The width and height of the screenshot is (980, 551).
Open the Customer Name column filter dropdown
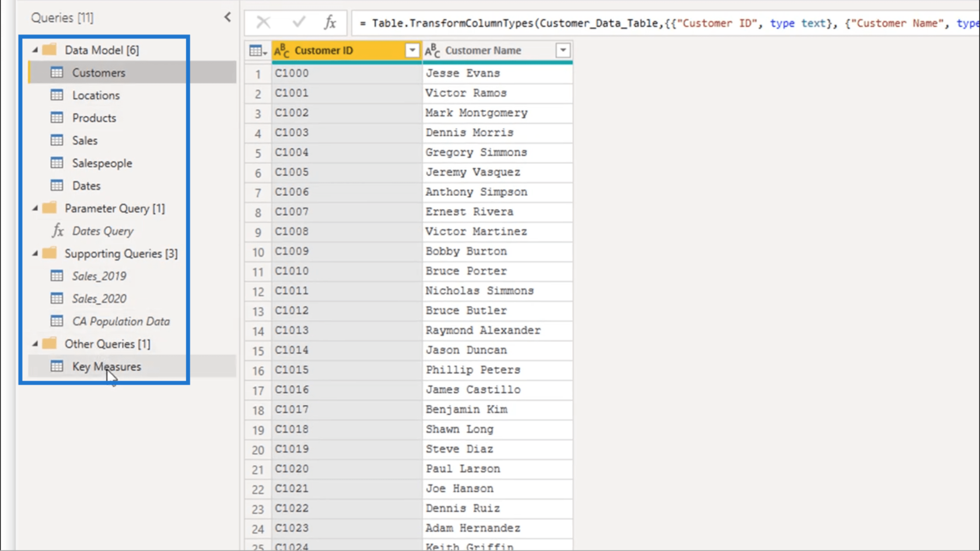tap(563, 51)
